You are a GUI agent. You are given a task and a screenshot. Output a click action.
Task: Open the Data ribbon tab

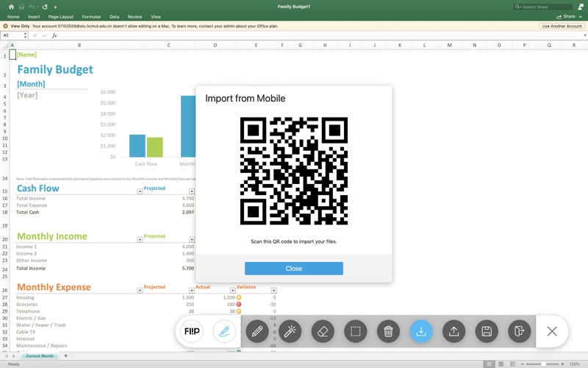(x=115, y=17)
